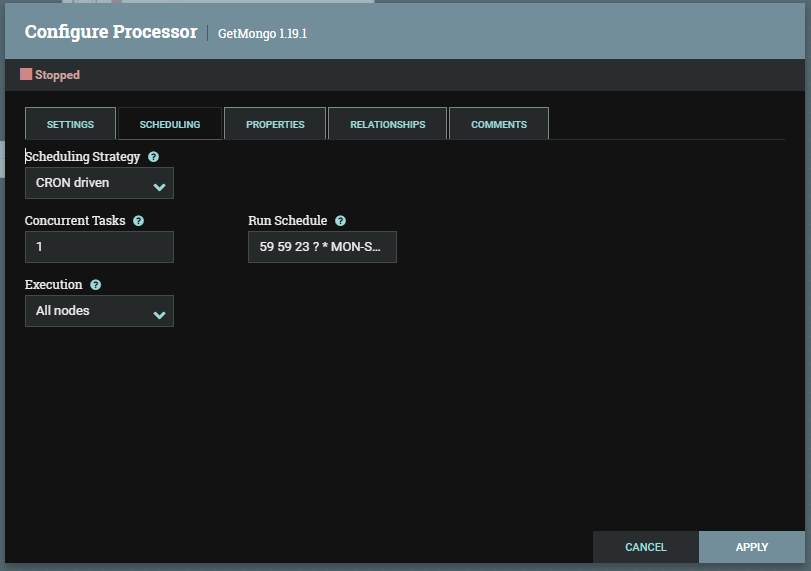Viewport: 811px width, 571px height.
Task: Open the All nodes execution dropdown
Action: [99, 311]
